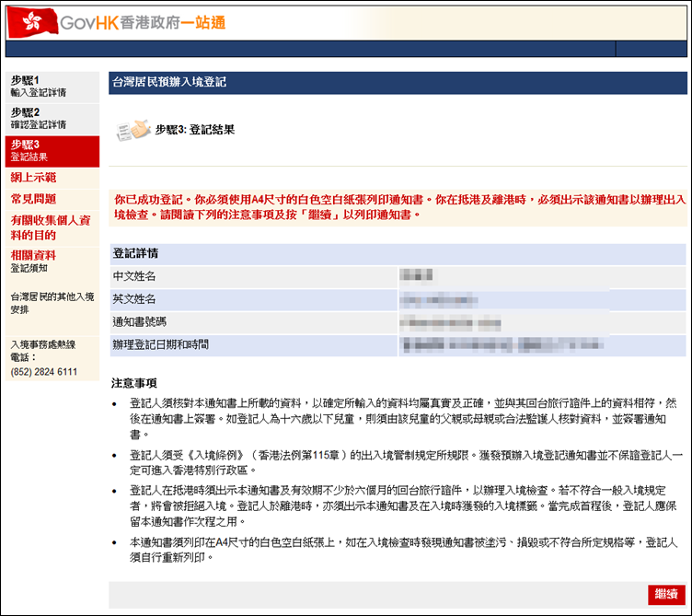Screen dimensions: 692x616
Task: Open 台灣居民的其他入境安排 link
Action: point(52,303)
